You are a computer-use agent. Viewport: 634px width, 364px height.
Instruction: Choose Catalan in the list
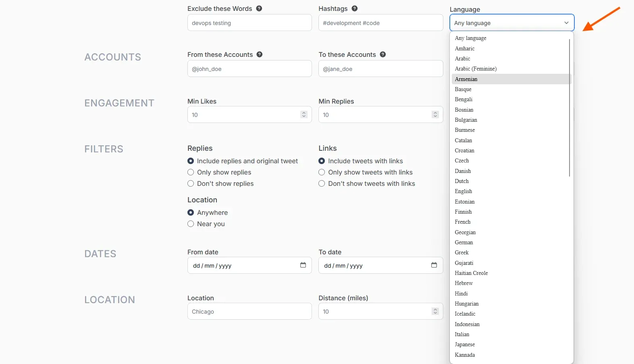[x=511, y=140]
